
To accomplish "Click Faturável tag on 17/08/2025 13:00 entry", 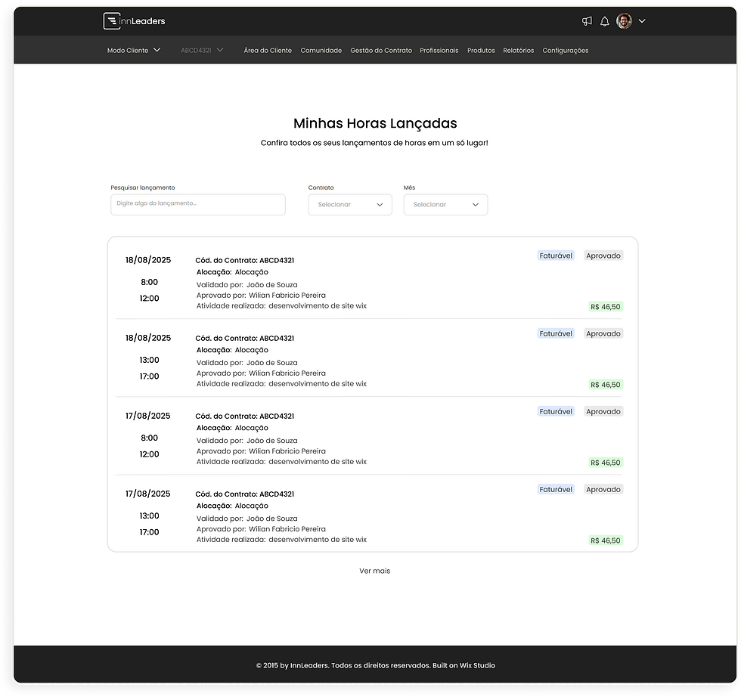I will click(556, 489).
